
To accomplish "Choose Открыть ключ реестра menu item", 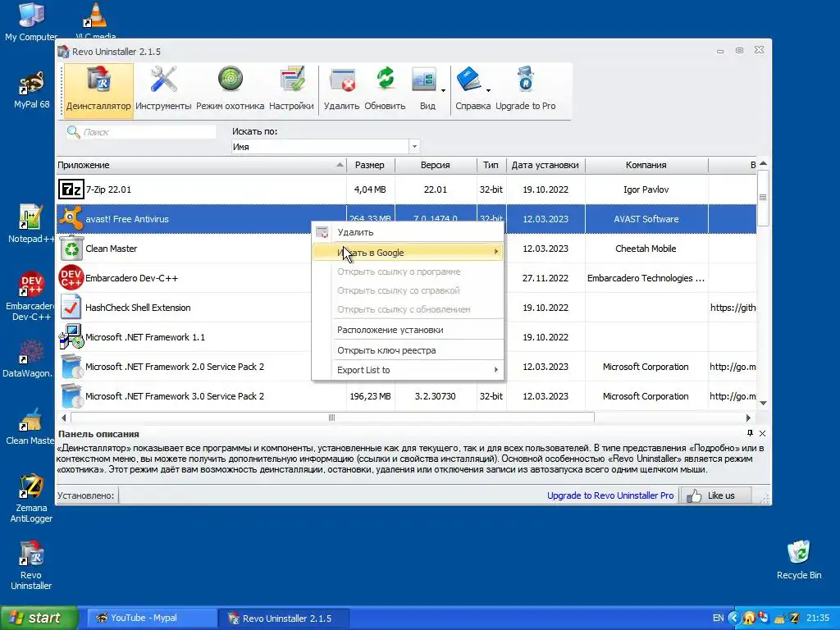I will pos(408,350).
